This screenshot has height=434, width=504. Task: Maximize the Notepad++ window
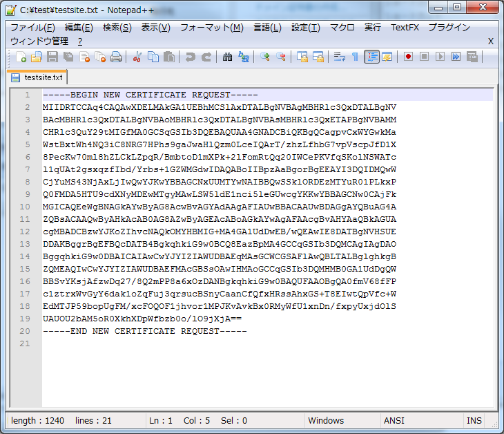[x=457, y=8]
